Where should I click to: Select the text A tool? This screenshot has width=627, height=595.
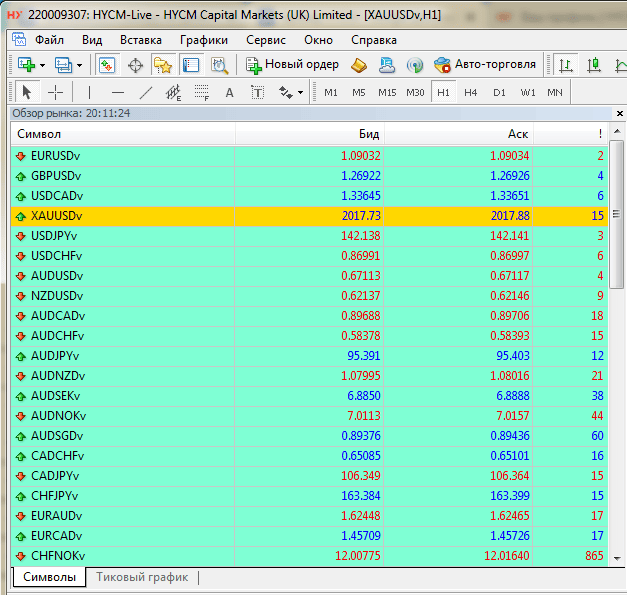tap(229, 92)
